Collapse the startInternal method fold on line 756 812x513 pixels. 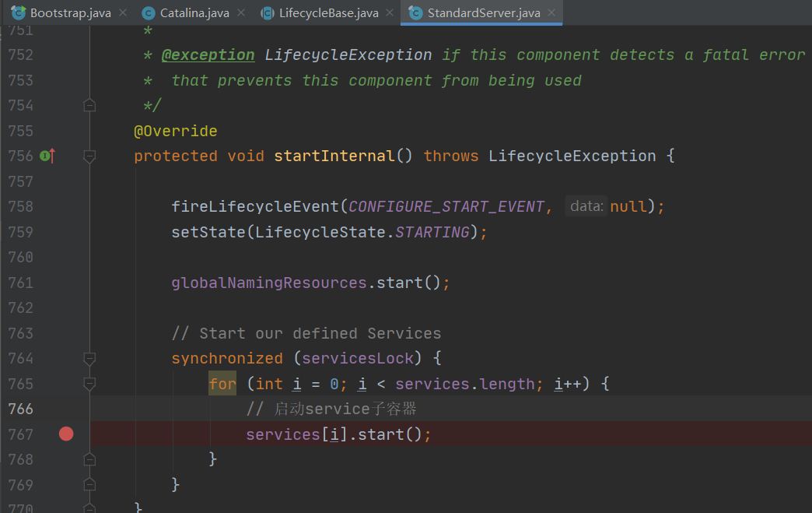pos(89,156)
